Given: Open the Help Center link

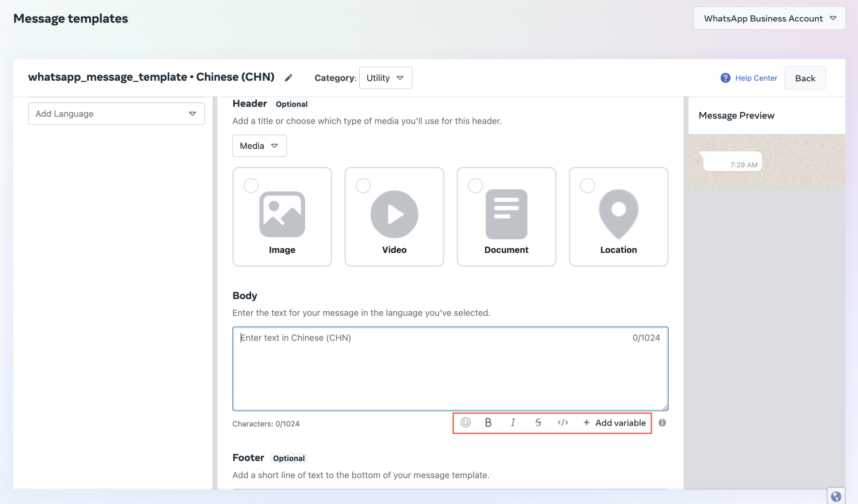Looking at the screenshot, I should [x=756, y=78].
